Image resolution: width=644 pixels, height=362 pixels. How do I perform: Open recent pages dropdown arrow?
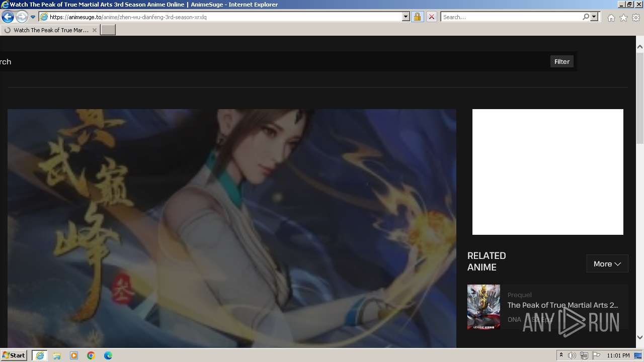point(33,17)
